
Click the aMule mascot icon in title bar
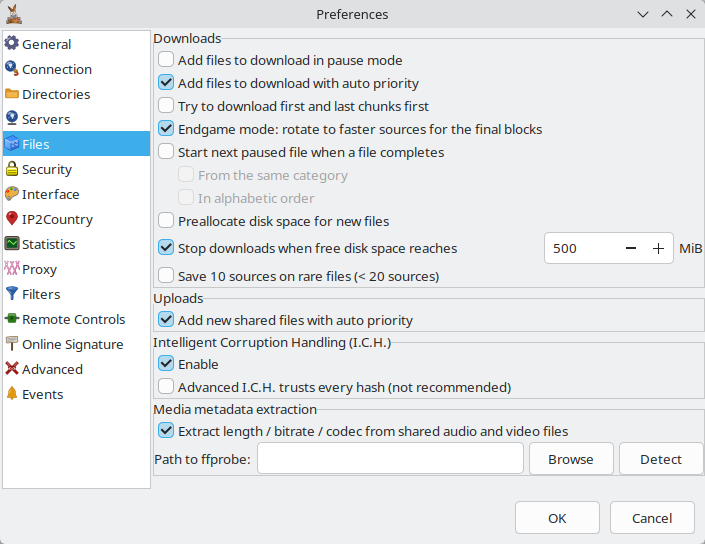tap(13, 14)
